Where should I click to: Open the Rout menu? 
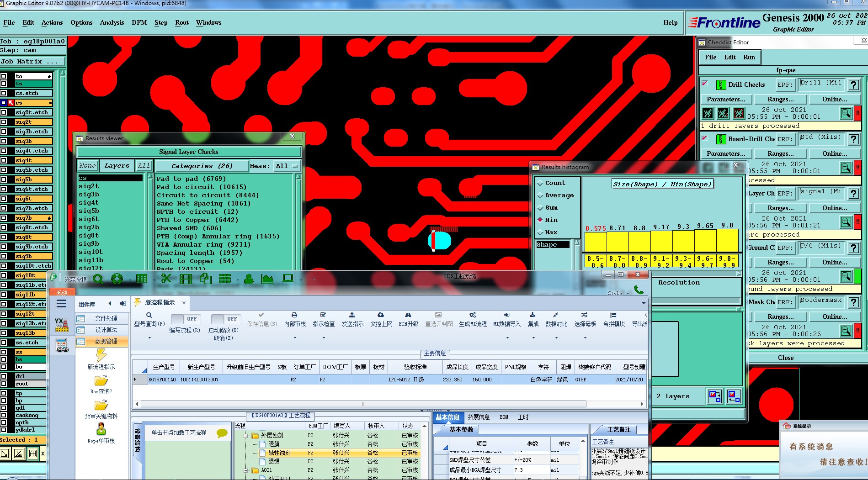tap(182, 22)
